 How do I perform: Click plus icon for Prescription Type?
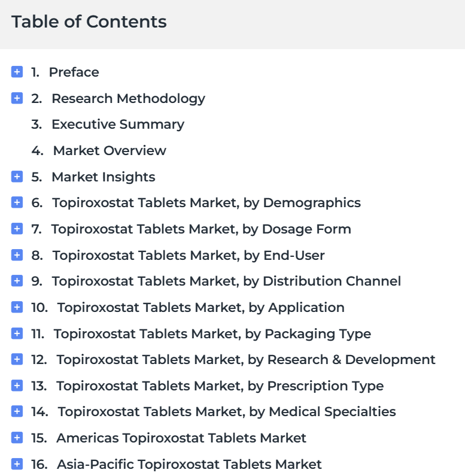[17, 386]
